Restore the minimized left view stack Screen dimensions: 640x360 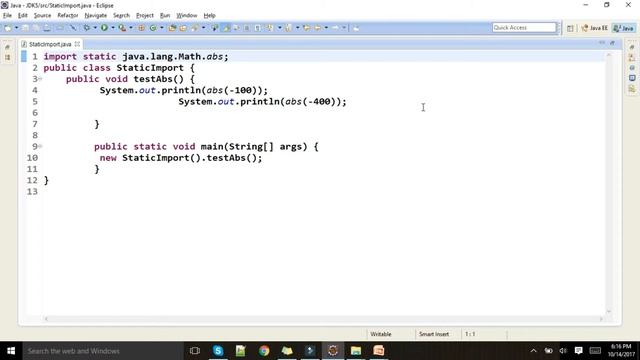click(x=7, y=47)
